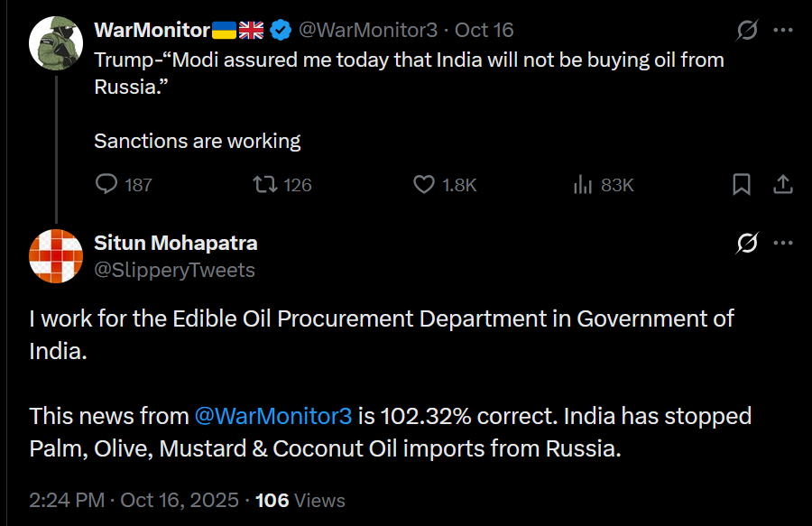This screenshot has width=812, height=526.
Task: Open the @WarMonitor3 handle in header
Action: pos(367,31)
